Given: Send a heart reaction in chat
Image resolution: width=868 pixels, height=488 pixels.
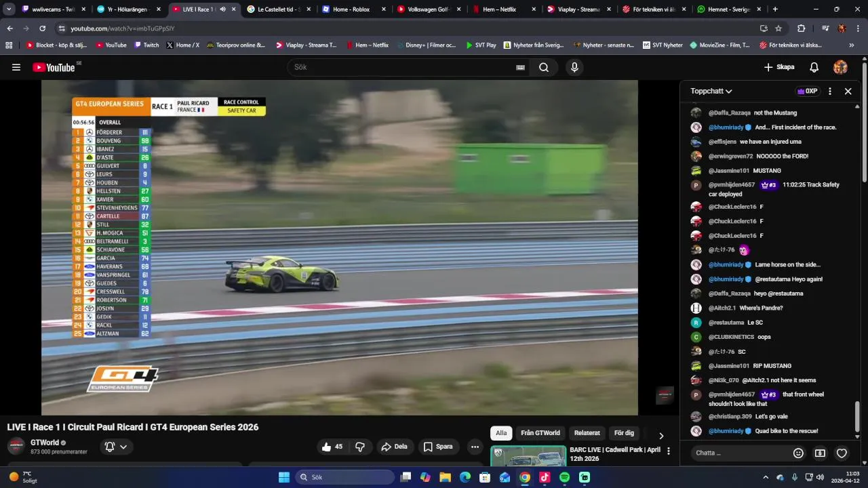Looking at the screenshot, I should 842,453.
